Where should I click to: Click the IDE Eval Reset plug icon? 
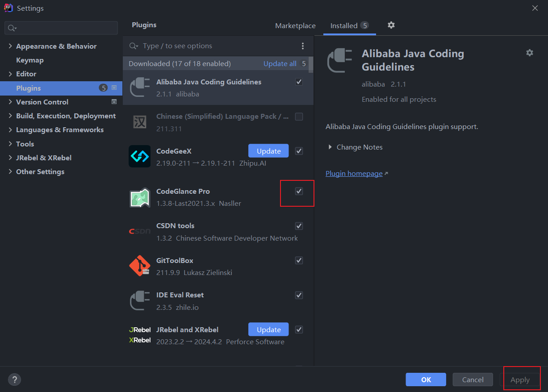[x=140, y=300]
